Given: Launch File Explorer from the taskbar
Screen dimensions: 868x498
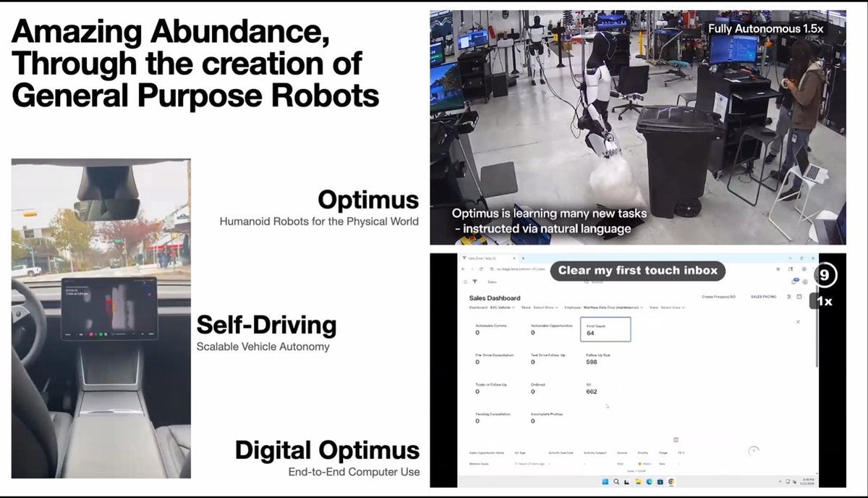Looking at the screenshot, I should point(638,481).
